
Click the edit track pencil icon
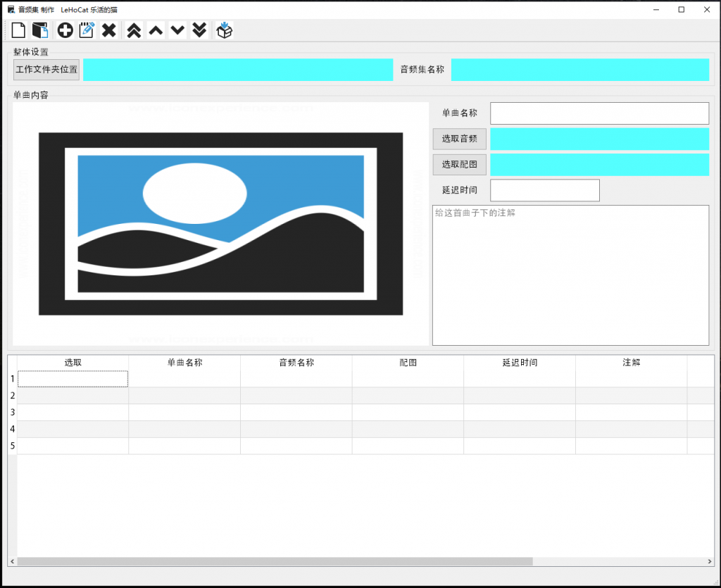click(87, 30)
